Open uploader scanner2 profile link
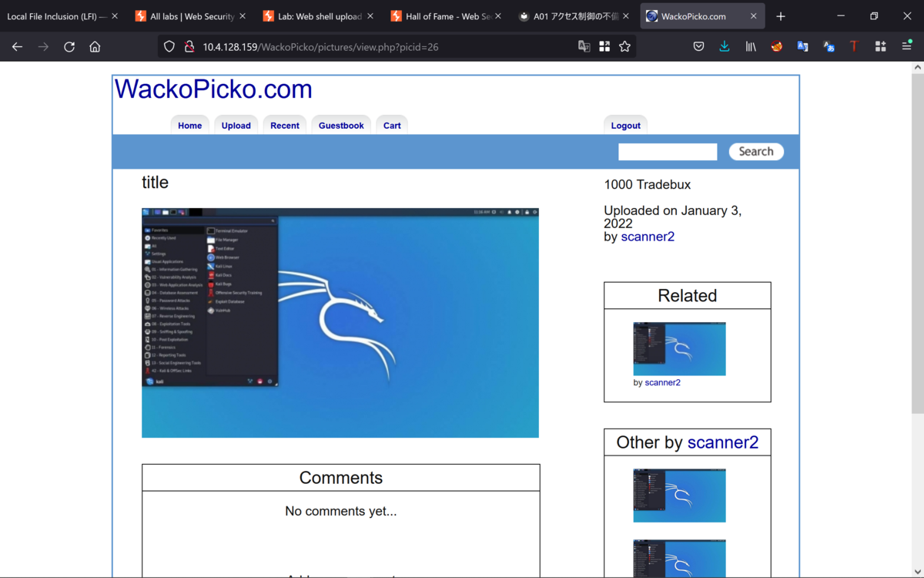 click(648, 237)
